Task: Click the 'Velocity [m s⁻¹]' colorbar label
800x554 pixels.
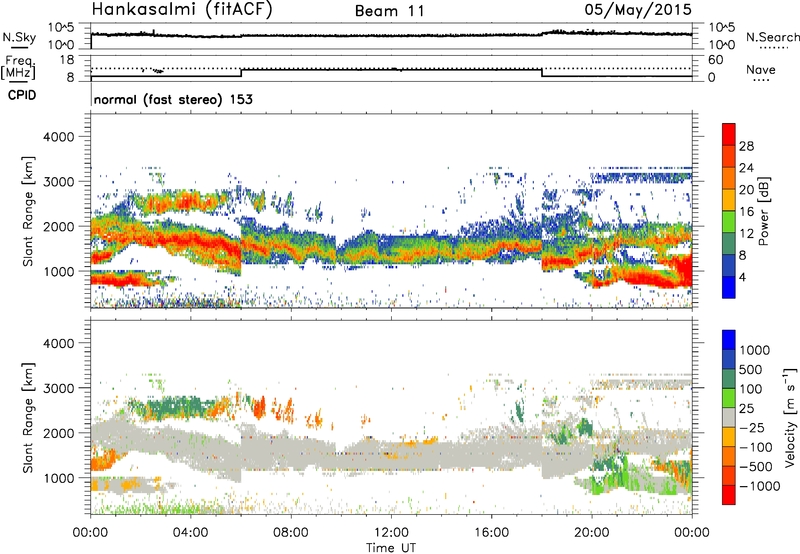Action: pyautogui.click(x=790, y=417)
